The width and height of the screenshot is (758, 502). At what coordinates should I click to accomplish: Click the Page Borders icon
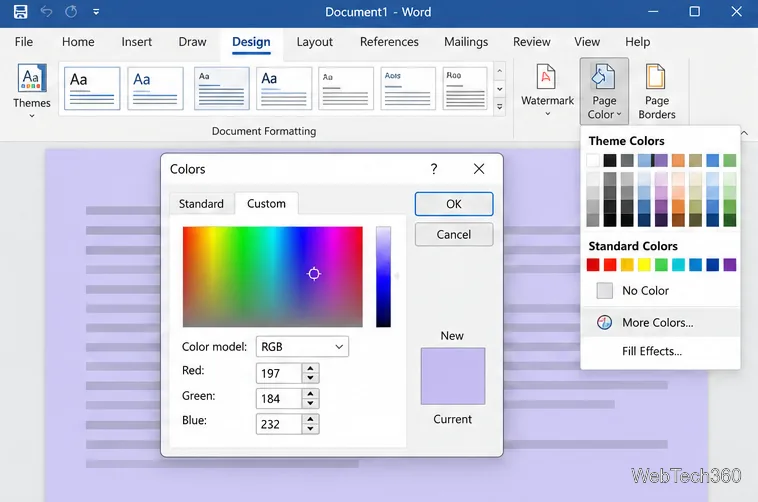(656, 76)
